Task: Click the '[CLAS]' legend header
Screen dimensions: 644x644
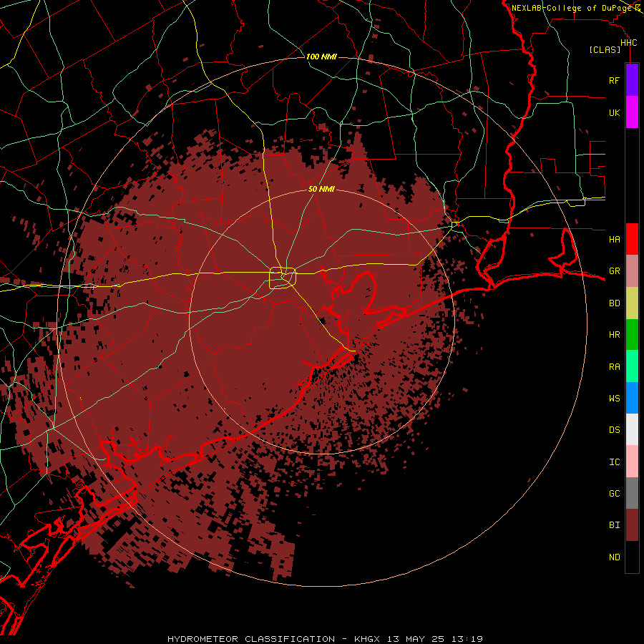Action: coord(605,49)
